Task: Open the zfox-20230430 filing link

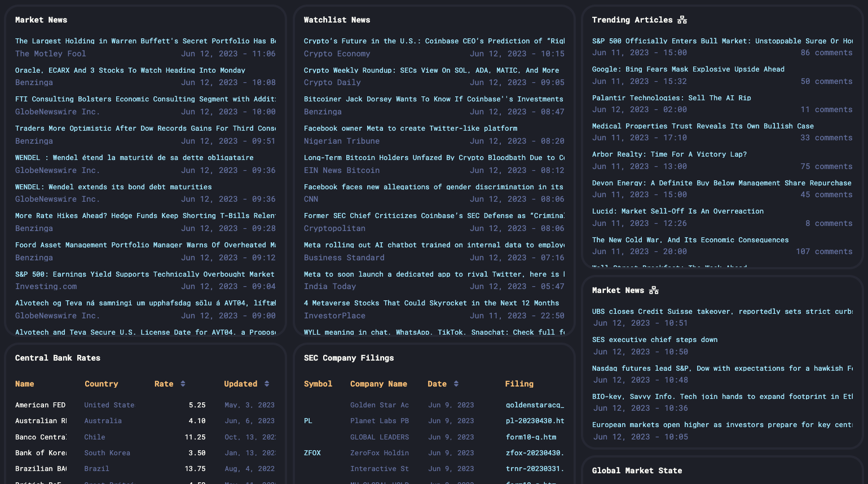Action: 535,453
